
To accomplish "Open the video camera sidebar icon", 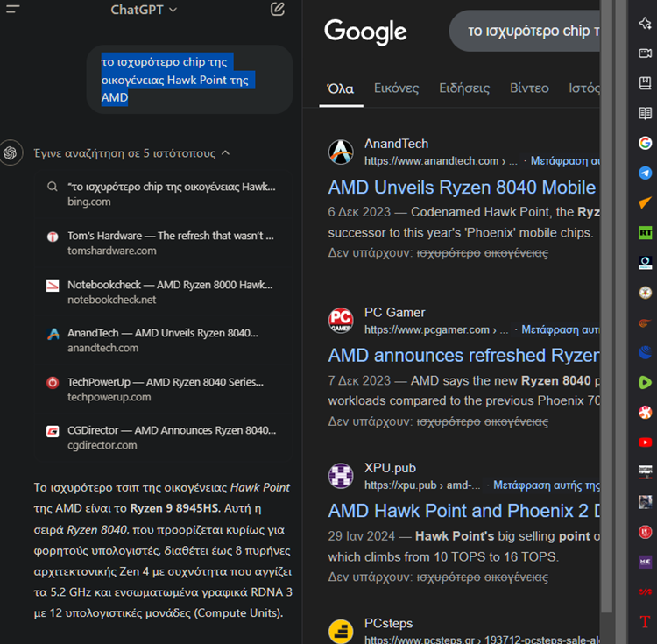I will click(x=645, y=53).
